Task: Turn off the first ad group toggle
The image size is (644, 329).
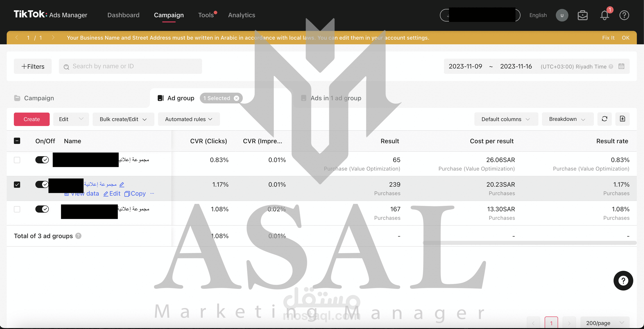Action: coord(42,160)
